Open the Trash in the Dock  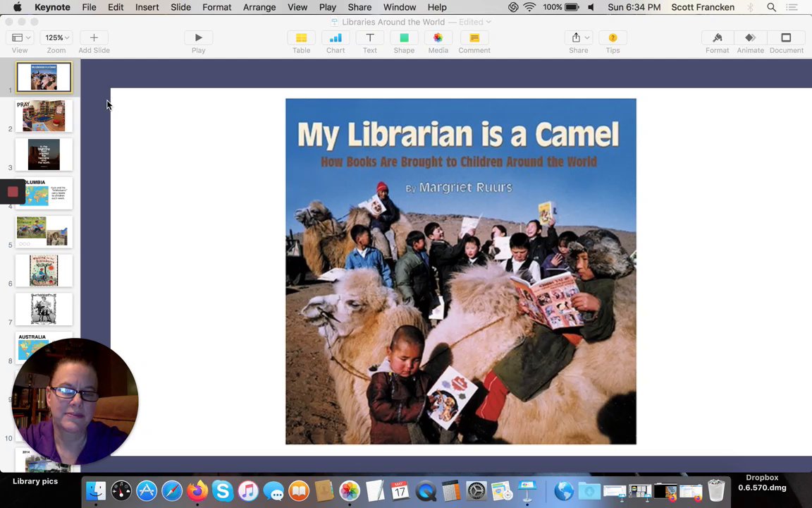pyautogui.click(x=716, y=490)
